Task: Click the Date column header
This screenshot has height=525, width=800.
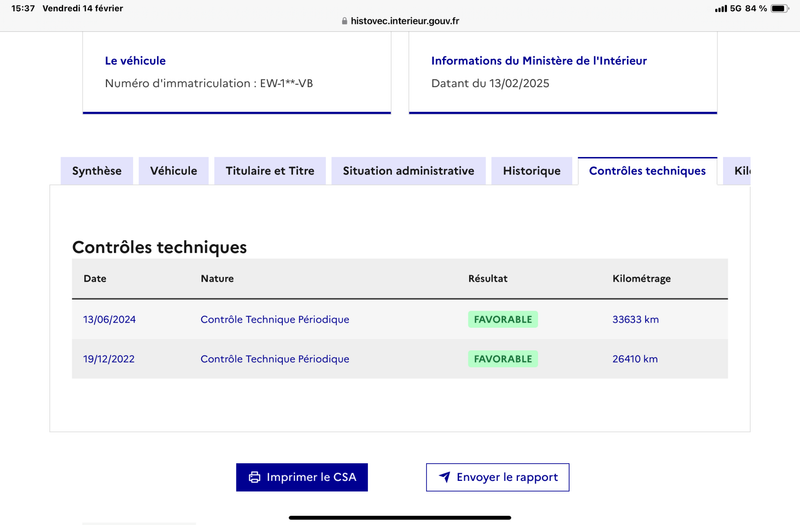Action: tap(95, 279)
